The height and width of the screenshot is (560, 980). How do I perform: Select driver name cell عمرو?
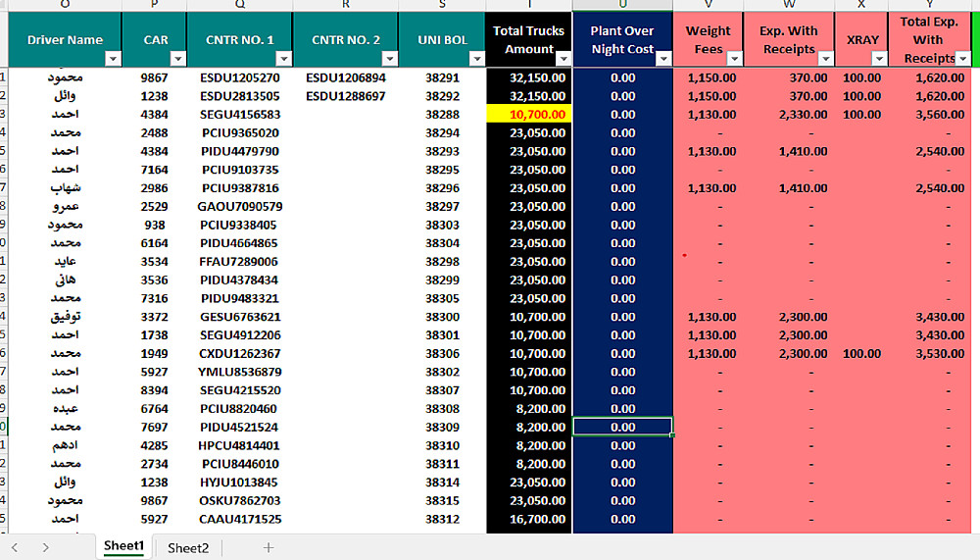pos(65,207)
